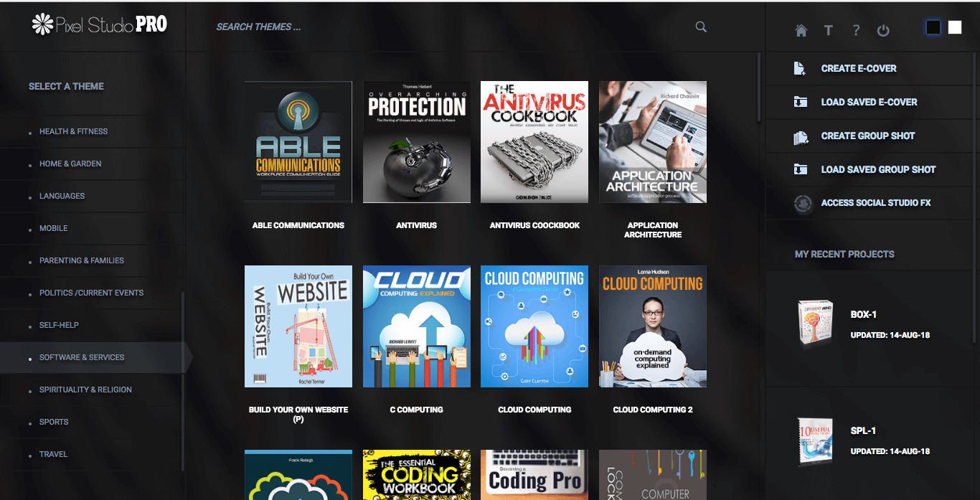Select the Mobile category
This screenshot has height=500, width=980.
pyautogui.click(x=53, y=228)
